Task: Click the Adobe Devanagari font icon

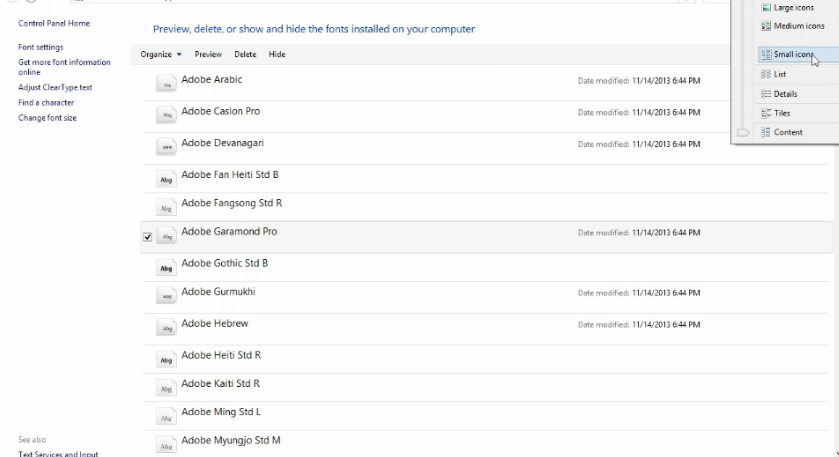Action: click(x=167, y=147)
